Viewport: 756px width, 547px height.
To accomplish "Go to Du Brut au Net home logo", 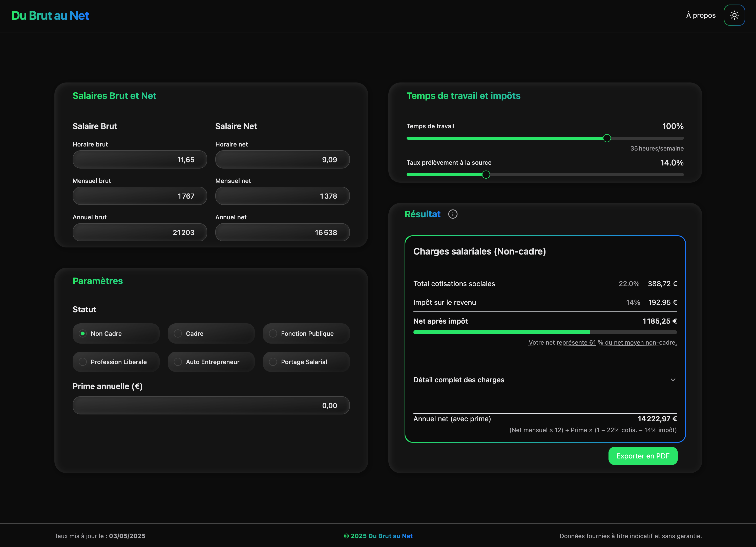I will [50, 15].
